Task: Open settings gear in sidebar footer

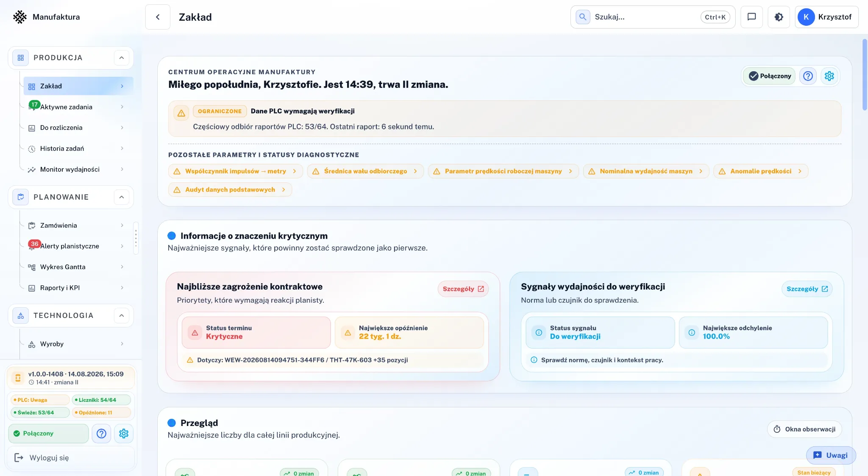Action: pos(124,433)
